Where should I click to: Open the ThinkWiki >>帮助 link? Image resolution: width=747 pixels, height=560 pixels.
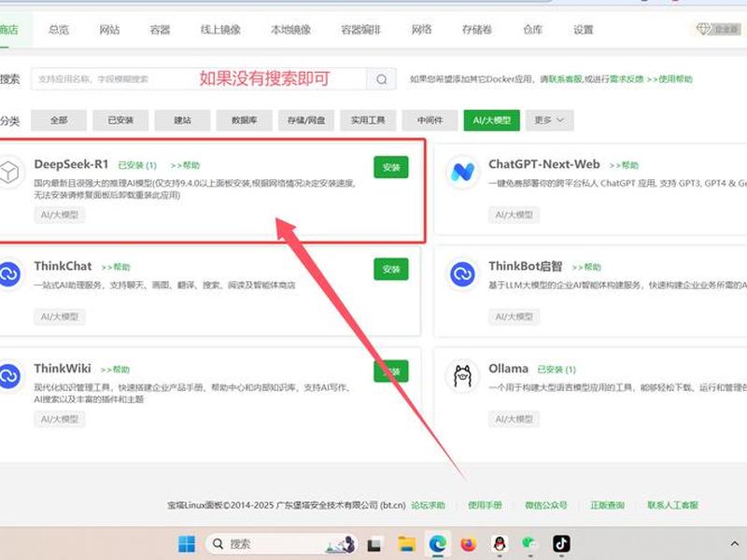point(115,370)
